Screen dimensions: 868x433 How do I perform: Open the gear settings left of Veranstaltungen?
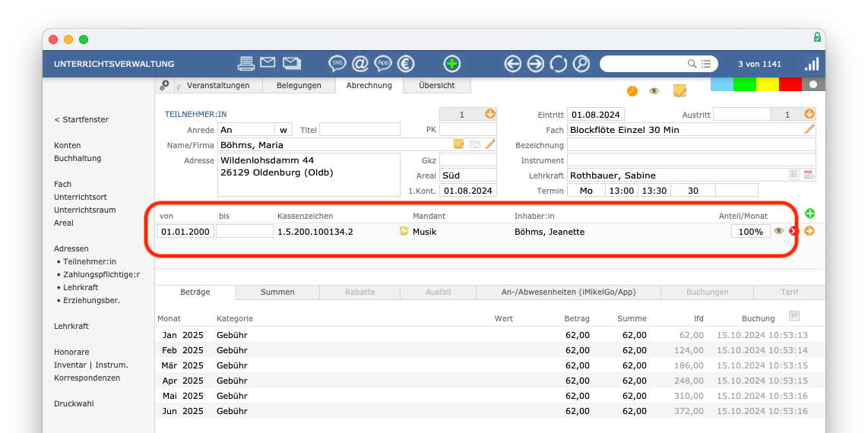coord(164,85)
